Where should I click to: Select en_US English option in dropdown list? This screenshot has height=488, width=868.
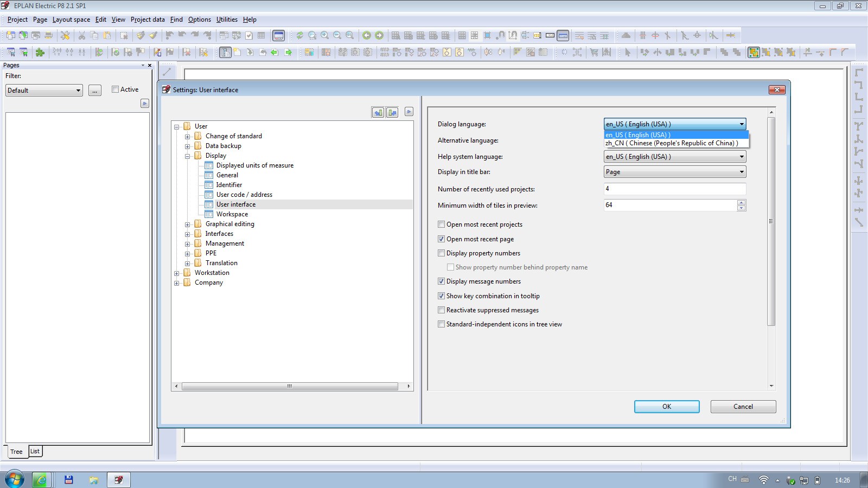click(x=676, y=134)
